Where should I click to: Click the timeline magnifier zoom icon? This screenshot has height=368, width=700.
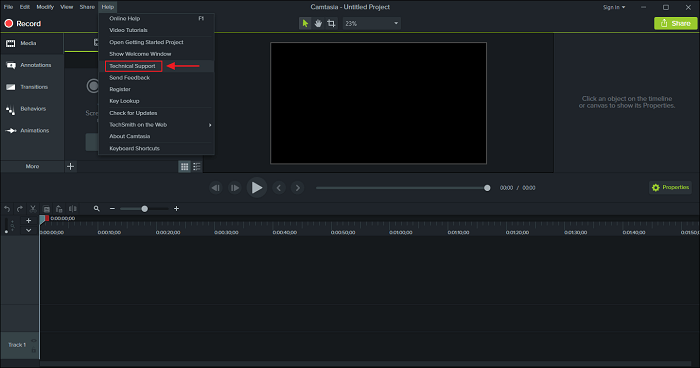pos(96,209)
